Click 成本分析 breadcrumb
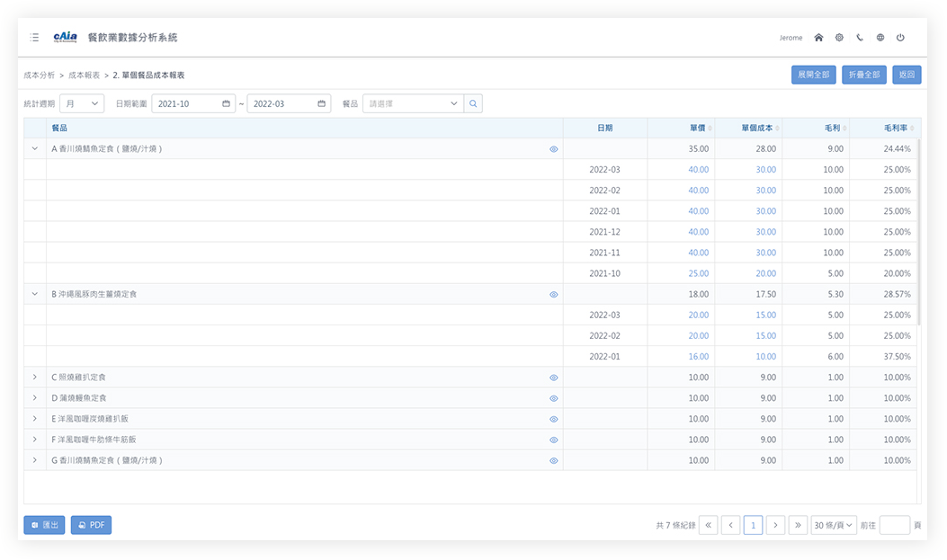947x560 pixels. tap(40, 76)
